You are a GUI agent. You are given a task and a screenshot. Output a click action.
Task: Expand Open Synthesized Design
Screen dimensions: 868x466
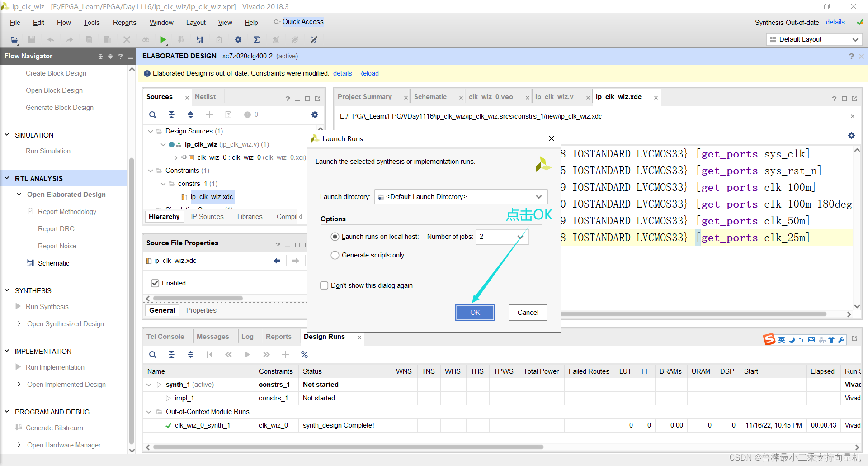pyautogui.click(x=19, y=323)
